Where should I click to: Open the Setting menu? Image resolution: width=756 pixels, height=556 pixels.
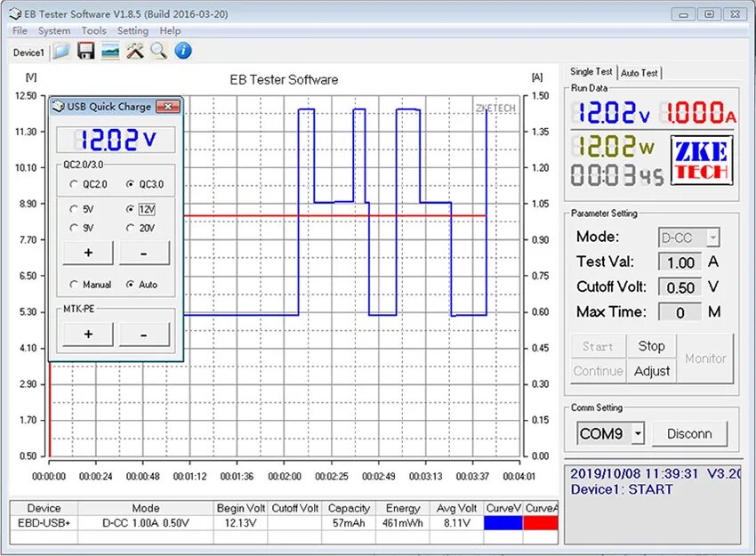coord(133,31)
